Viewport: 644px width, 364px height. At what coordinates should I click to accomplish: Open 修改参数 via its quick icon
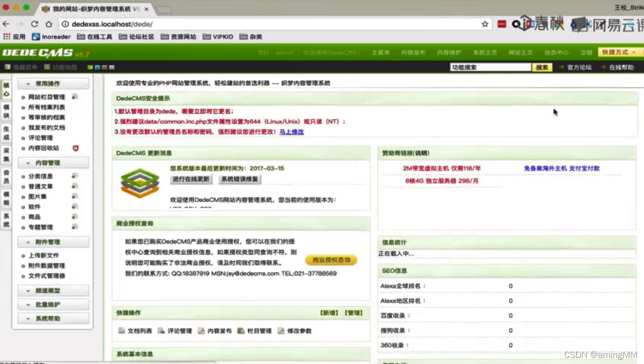click(280, 331)
